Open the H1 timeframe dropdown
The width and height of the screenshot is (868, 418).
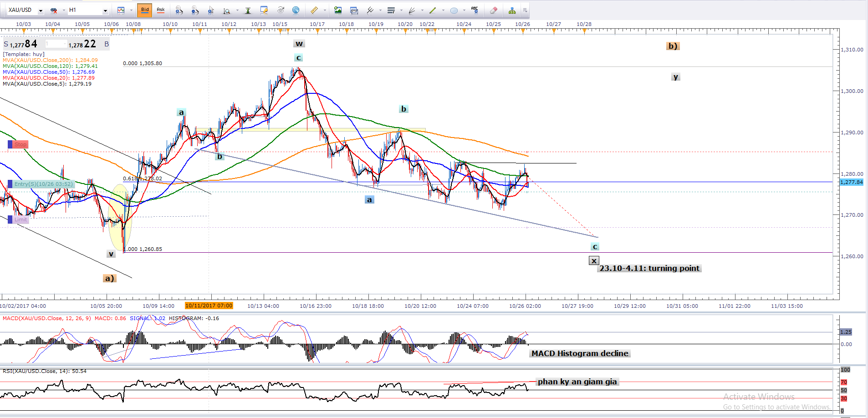(105, 10)
